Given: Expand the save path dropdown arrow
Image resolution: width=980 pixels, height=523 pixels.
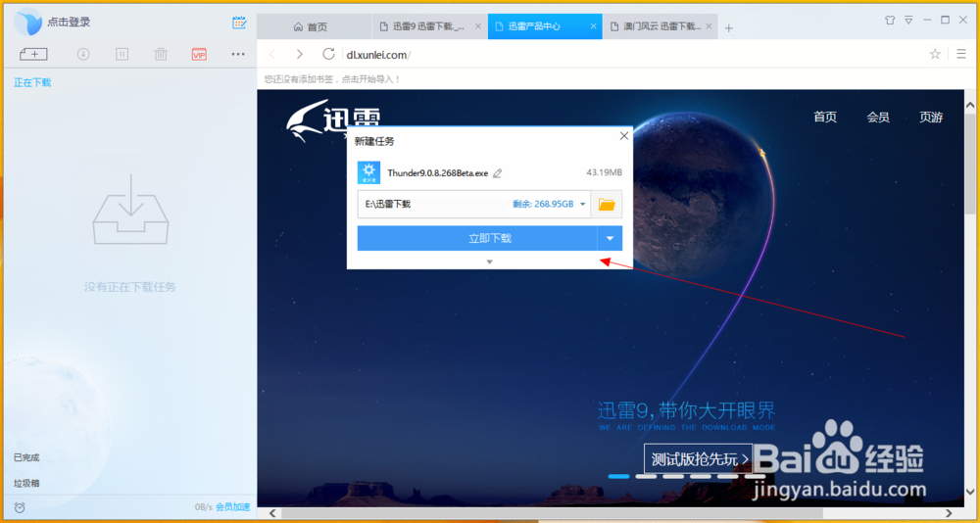Looking at the screenshot, I should click(582, 205).
